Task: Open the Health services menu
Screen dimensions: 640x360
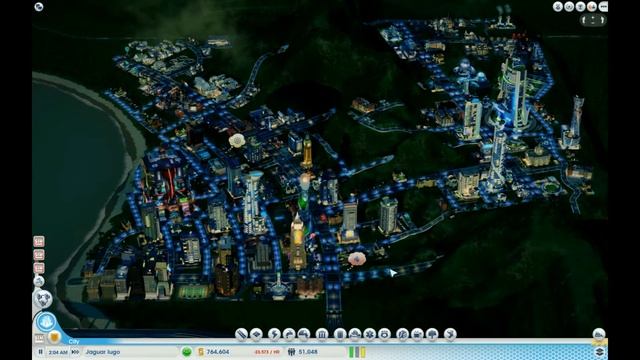Action: (369, 334)
